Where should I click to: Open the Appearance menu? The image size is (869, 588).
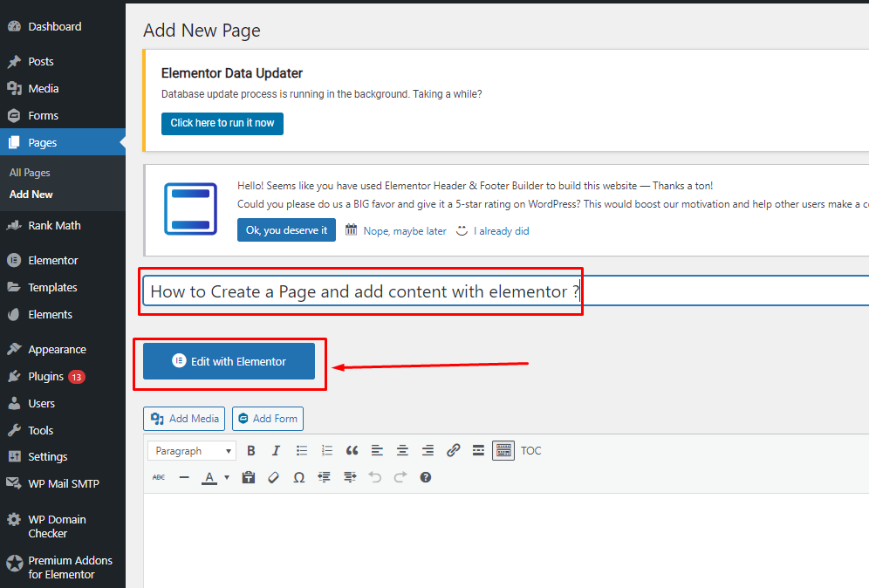[x=63, y=350]
